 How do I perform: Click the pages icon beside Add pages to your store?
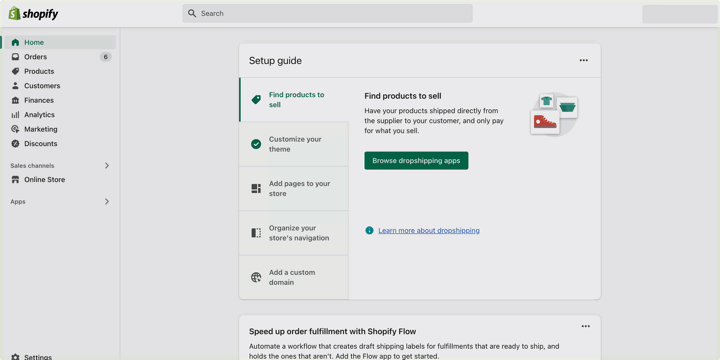coord(256,188)
